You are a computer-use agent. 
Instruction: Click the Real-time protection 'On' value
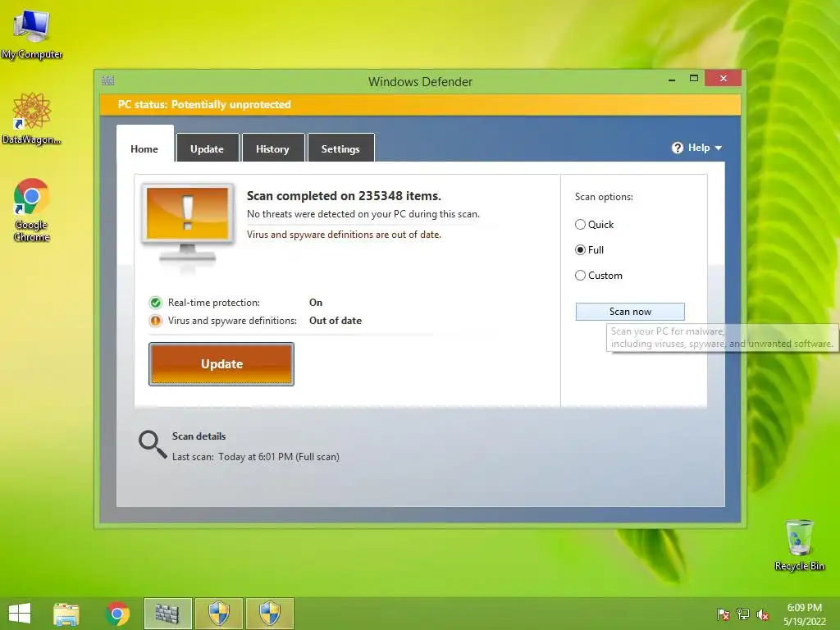point(316,303)
